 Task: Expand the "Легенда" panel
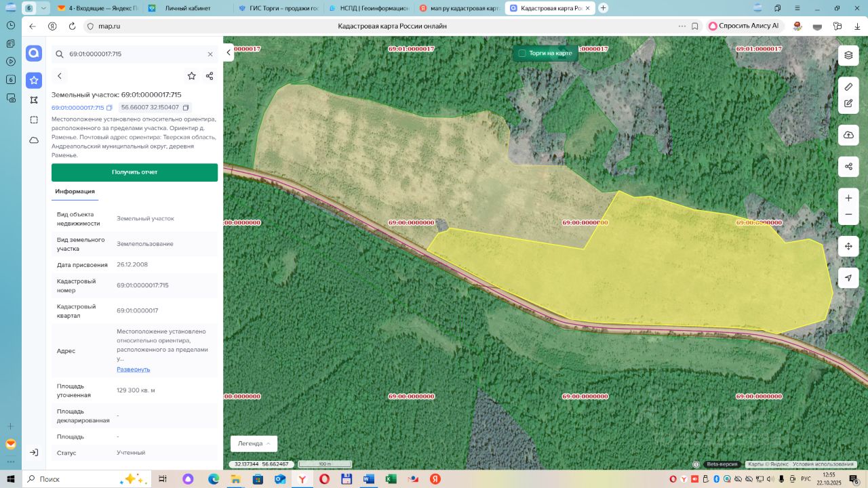point(254,443)
